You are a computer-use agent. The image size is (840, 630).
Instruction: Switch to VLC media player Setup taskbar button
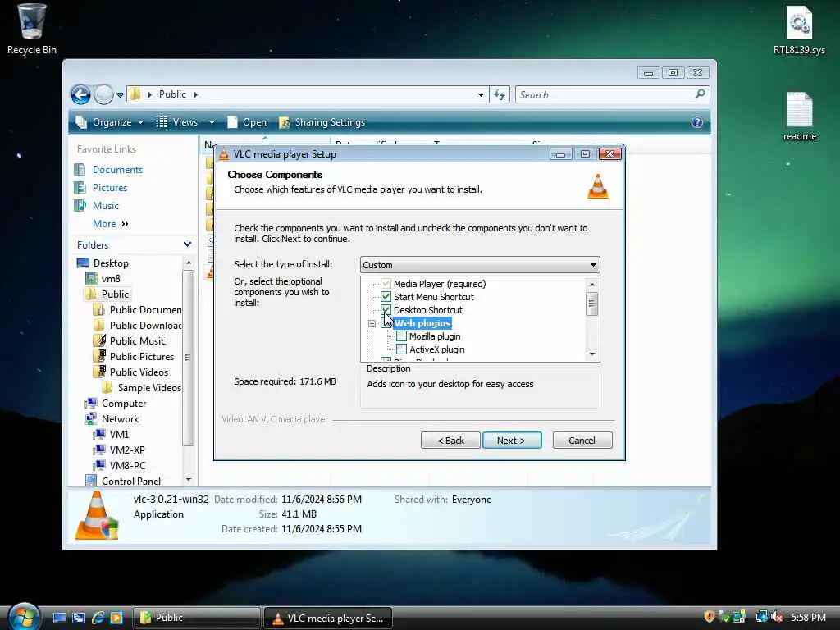click(328, 618)
